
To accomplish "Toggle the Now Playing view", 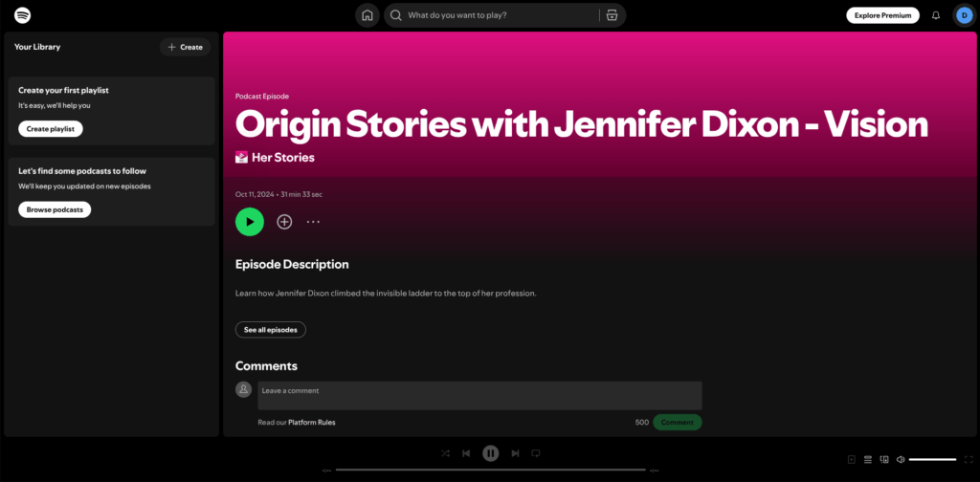I will [x=852, y=459].
